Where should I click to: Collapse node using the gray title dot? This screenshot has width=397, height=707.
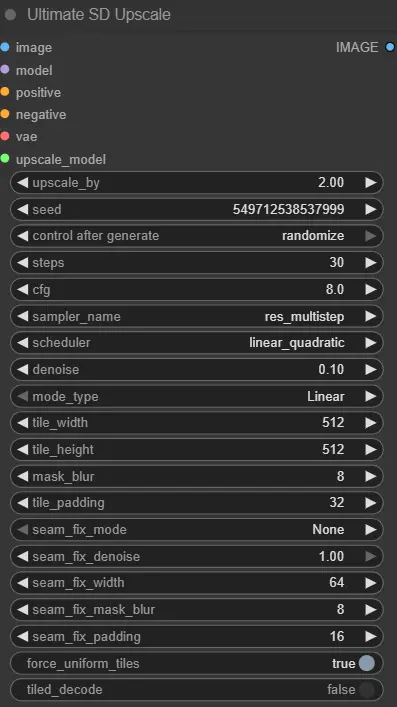pos(10,15)
